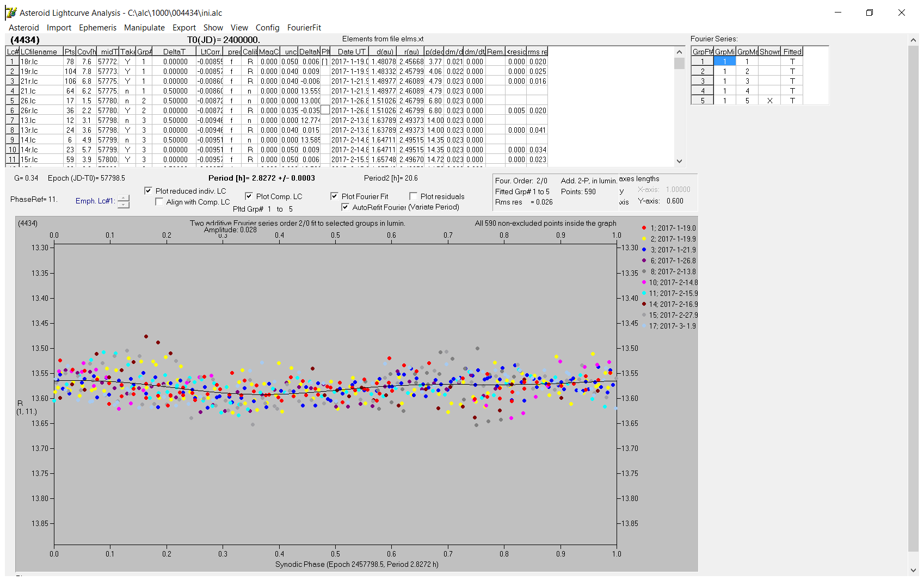Click the Fitted column header in Fourier Series
Image resolution: width=924 pixels, height=581 pixels.
coord(792,52)
